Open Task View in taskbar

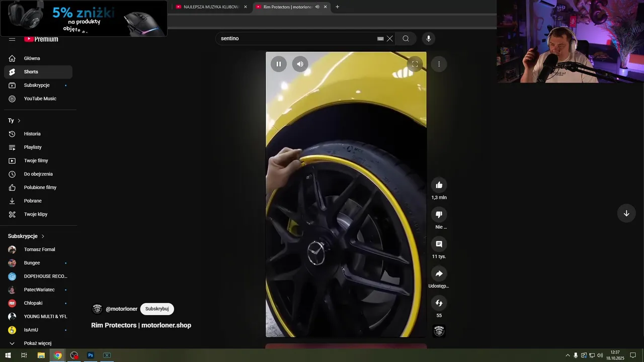24,355
